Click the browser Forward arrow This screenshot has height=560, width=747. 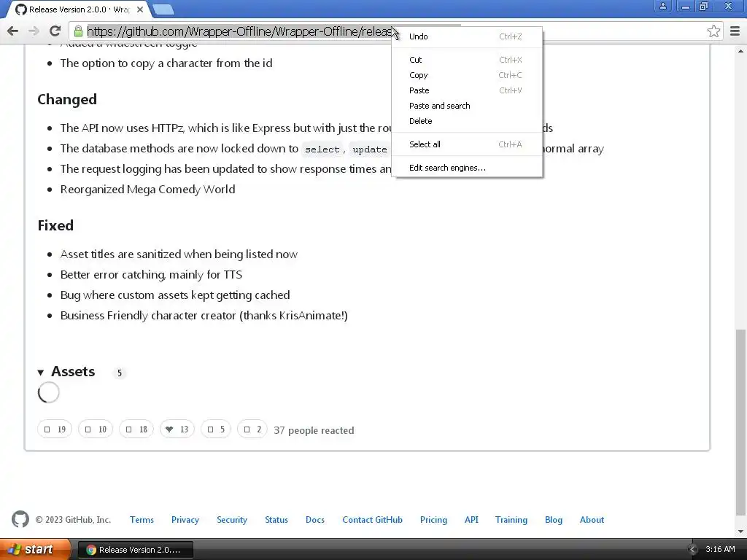(x=34, y=31)
